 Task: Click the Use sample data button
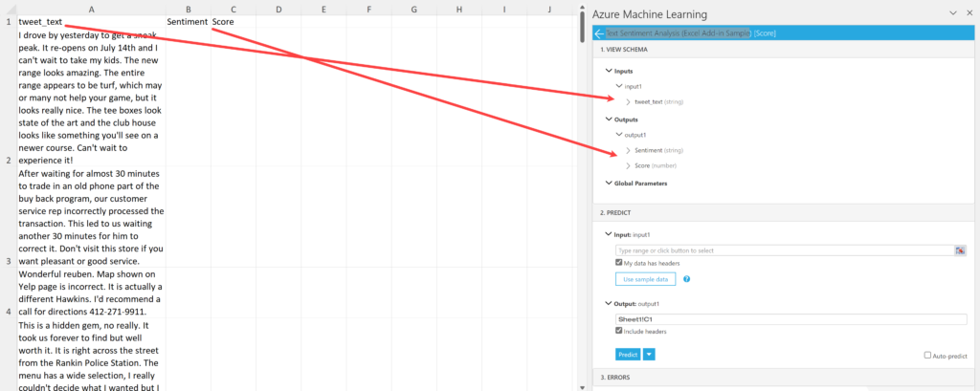(646, 279)
